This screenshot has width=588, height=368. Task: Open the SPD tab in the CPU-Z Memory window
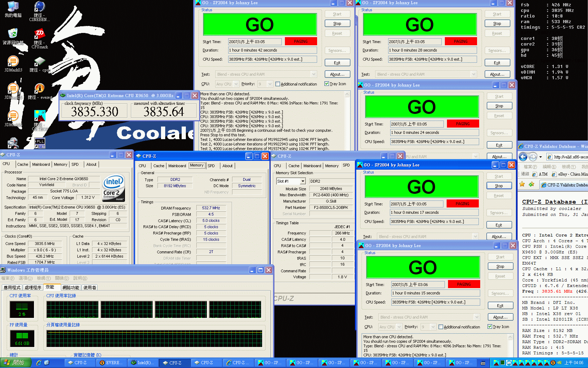tap(211, 166)
